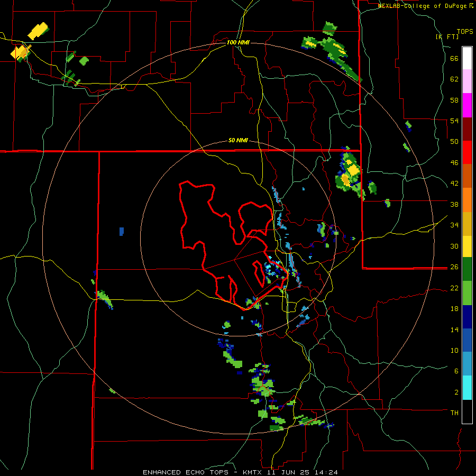This screenshot has height=476, width=476.
Task: Click the black TH legend swatch
Action: (x=467, y=411)
